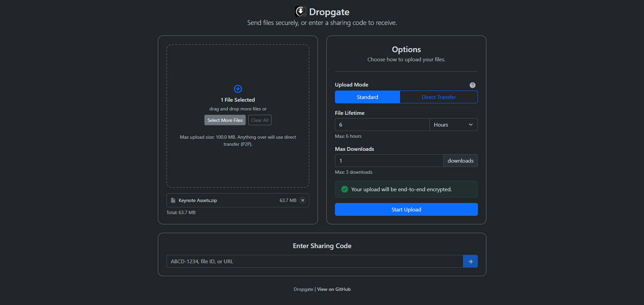644x305 pixels.
Task: Expand the File Lifetime unit selector
Action: pyautogui.click(x=453, y=124)
